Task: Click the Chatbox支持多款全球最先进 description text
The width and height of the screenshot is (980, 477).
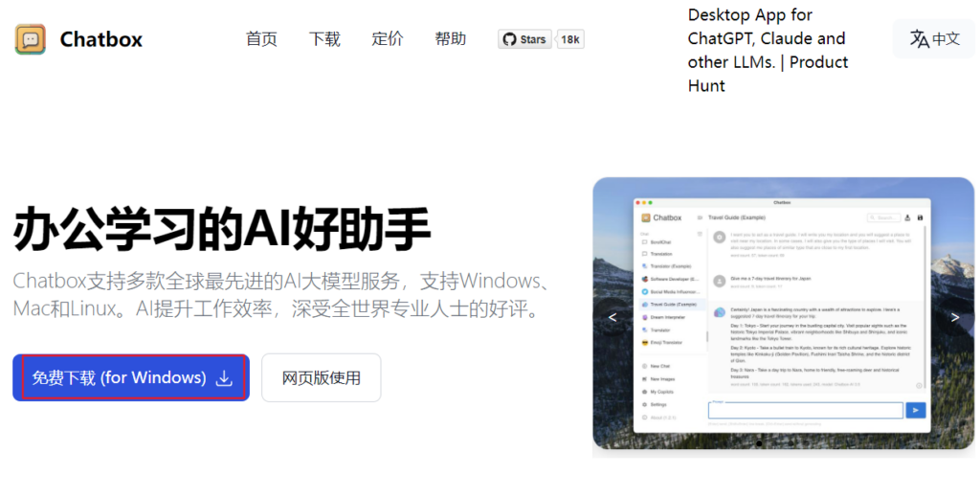Action: 280,294
